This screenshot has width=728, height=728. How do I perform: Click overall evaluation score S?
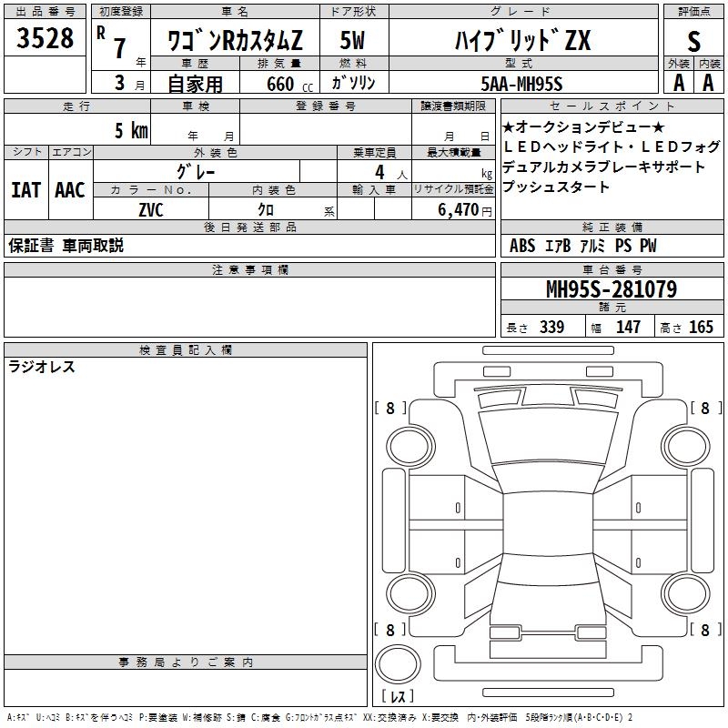click(693, 41)
